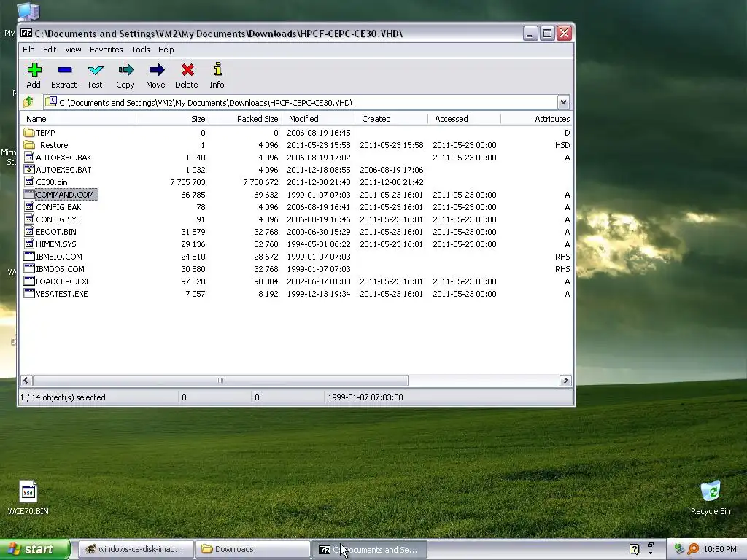Sort by the Accessed column header
The image size is (747, 560).
(x=464, y=119)
